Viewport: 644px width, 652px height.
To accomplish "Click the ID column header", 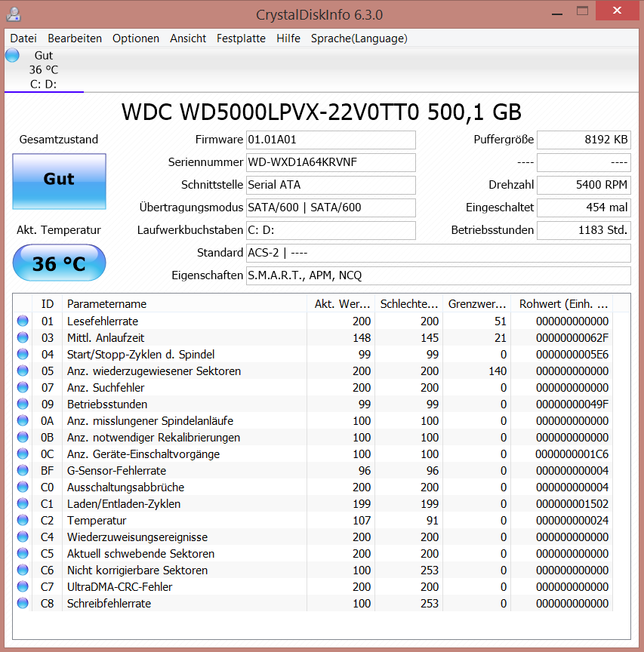I will pyautogui.click(x=47, y=304).
